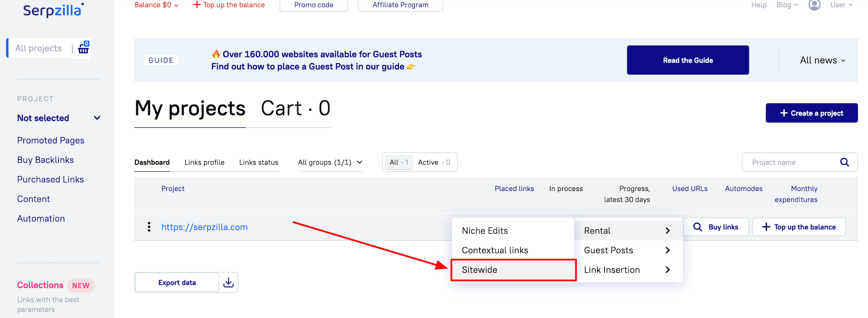Open Content in the sidebar
The width and height of the screenshot is (868, 318).
pos(33,199)
